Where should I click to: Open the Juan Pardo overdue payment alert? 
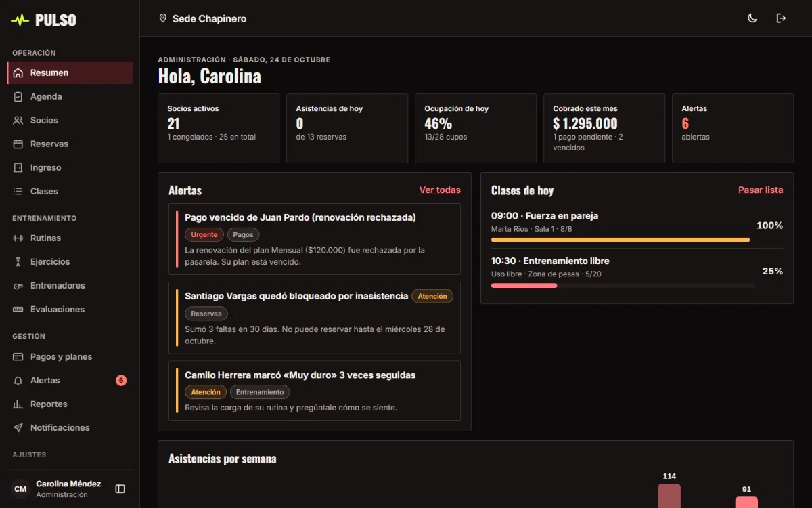point(315,238)
